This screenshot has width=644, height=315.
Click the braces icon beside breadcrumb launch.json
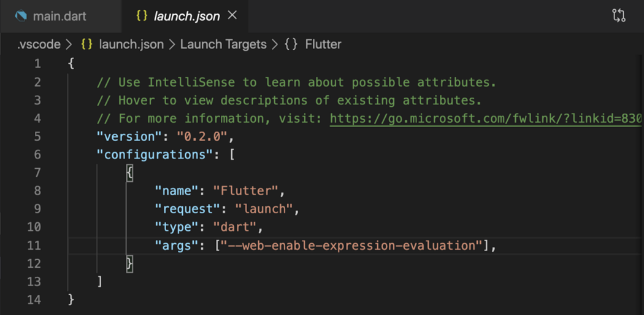(87, 44)
